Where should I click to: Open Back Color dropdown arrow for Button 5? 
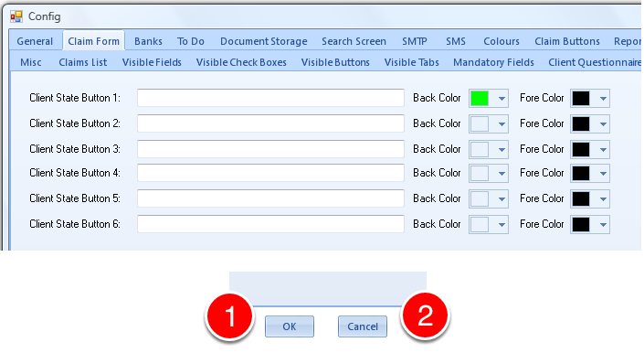[x=501, y=198]
